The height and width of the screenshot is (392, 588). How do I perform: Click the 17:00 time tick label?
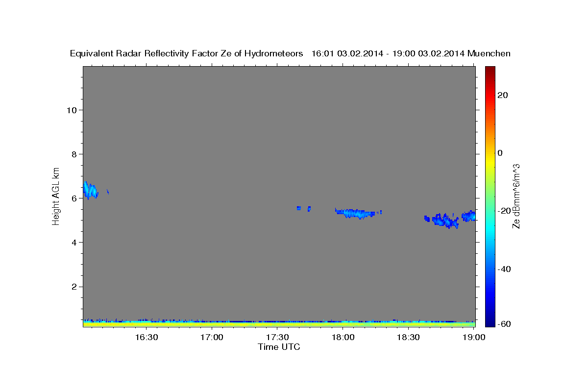[212, 337]
